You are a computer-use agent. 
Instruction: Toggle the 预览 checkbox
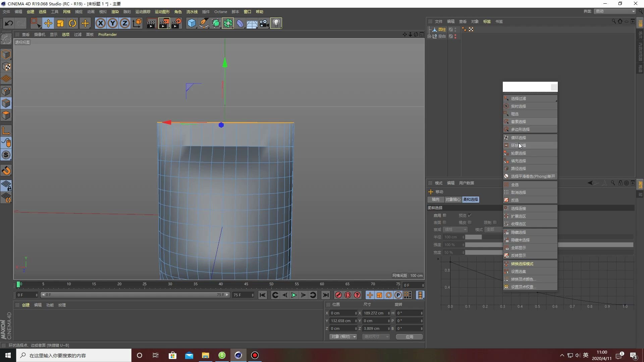[470, 216]
